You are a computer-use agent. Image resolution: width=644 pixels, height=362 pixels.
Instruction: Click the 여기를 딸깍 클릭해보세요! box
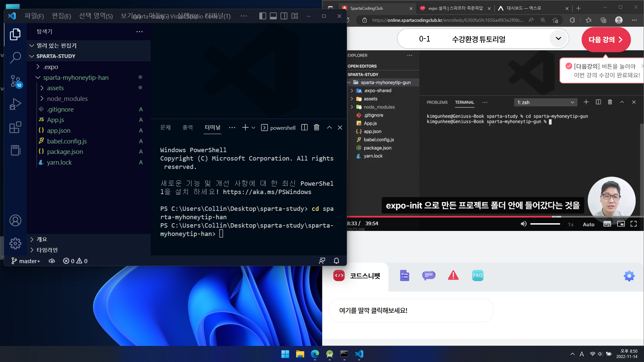point(411,310)
